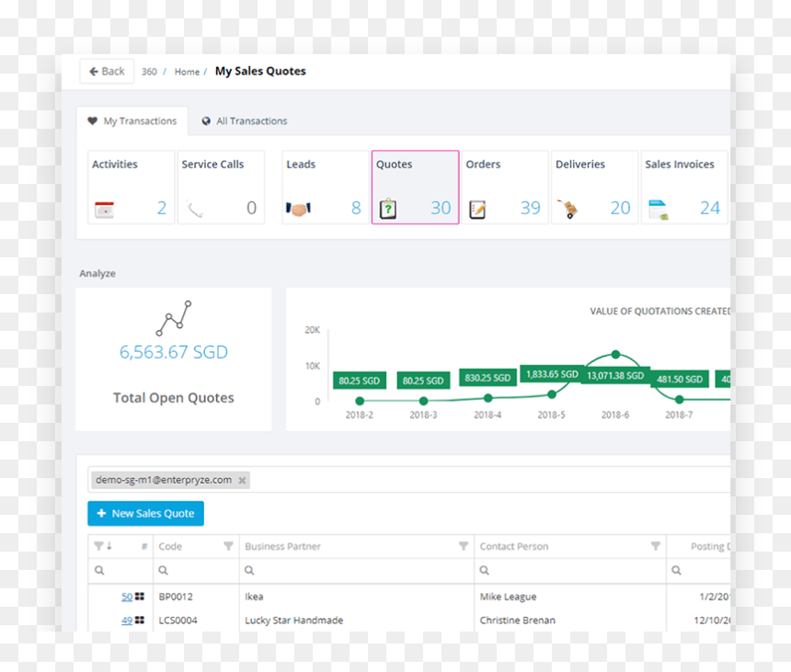Click the grid icon beside quote 49

[140, 621]
